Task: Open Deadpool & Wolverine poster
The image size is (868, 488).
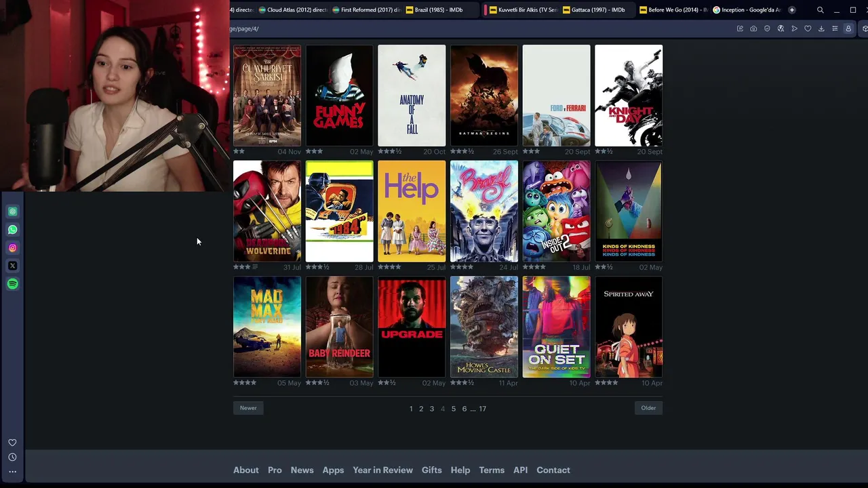Action: tap(267, 211)
